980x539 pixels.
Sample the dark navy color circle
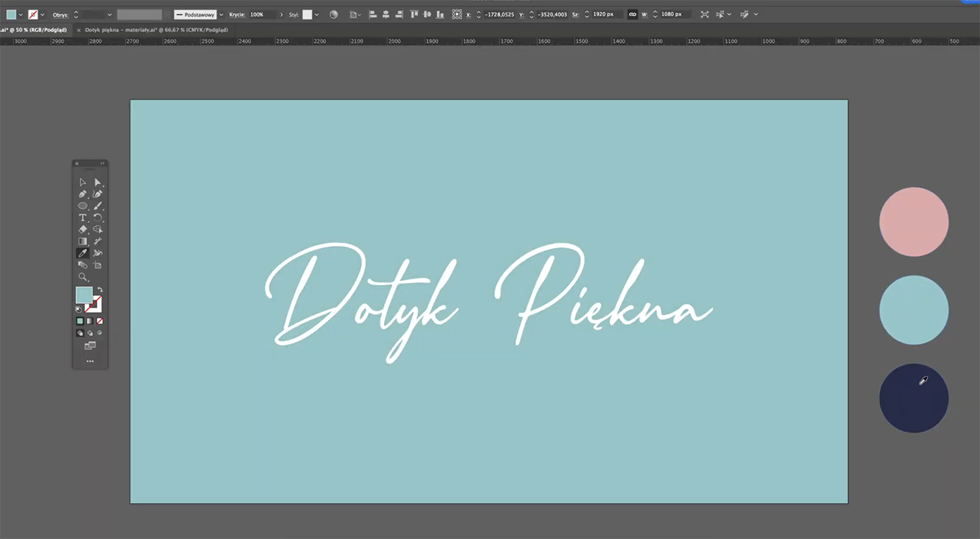pos(913,399)
